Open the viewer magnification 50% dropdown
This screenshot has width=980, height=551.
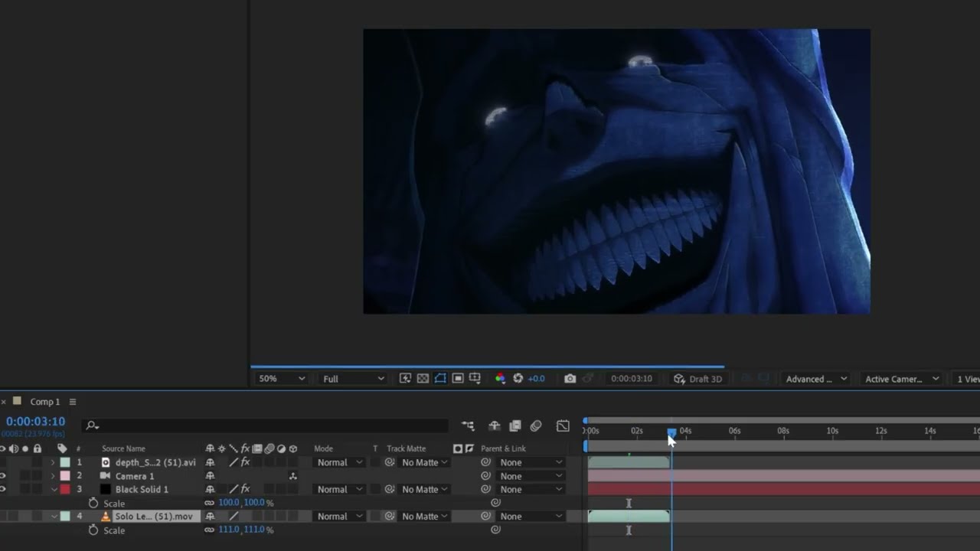tap(282, 379)
